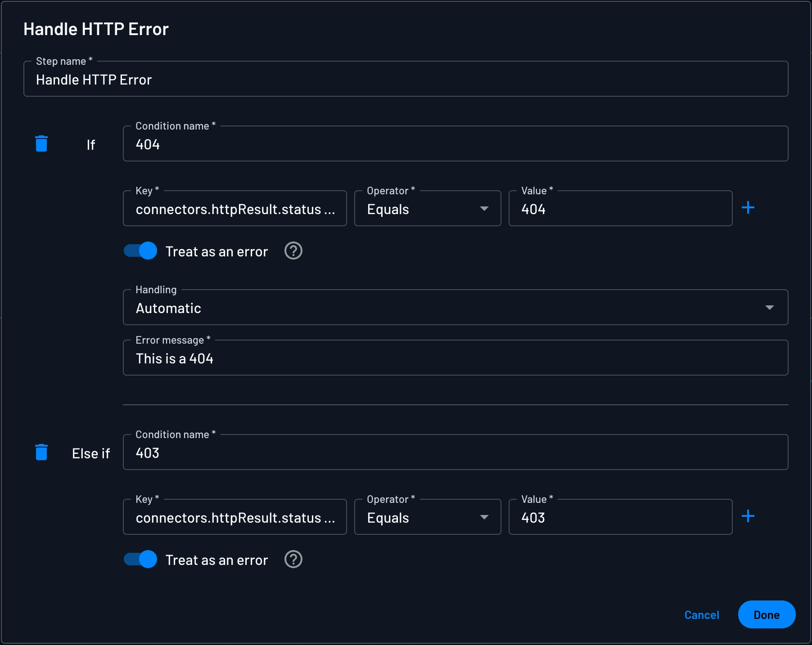
Task: Add another rule to the 403 condition
Action: pos(749,516)
